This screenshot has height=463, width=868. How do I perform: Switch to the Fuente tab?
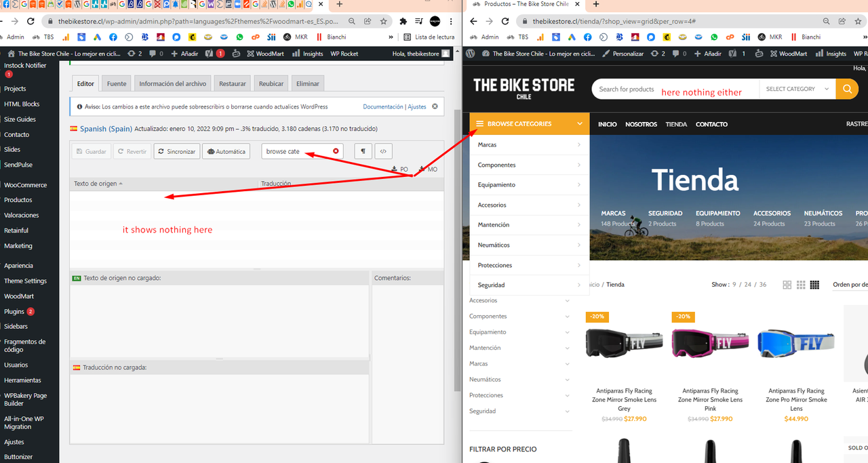click(117, 83)
